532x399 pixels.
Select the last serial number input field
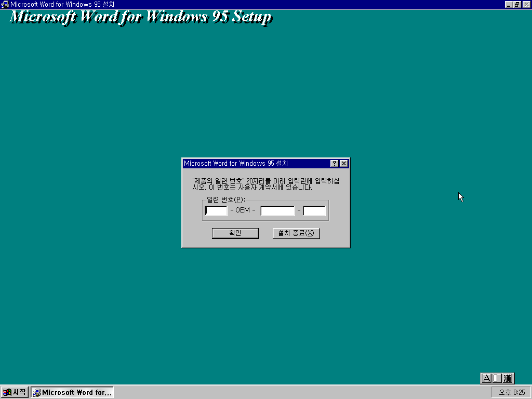pos(314,211)
